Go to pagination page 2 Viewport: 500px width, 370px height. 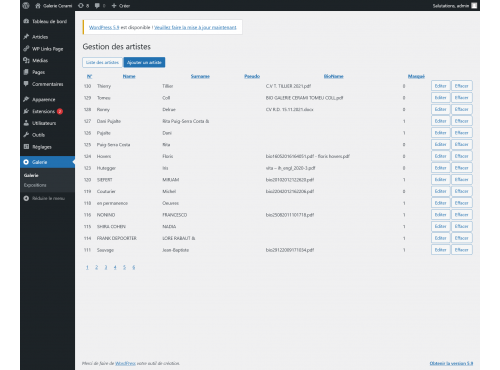point(97,267)
